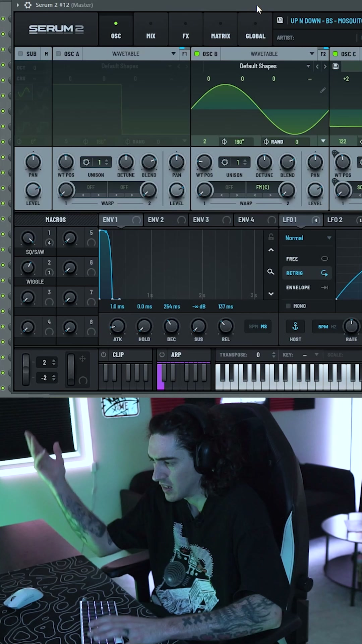Toggle CLIP power icon
Image resolution: width=362 pixels, height=644 pixels.
[x=104, y=355]
